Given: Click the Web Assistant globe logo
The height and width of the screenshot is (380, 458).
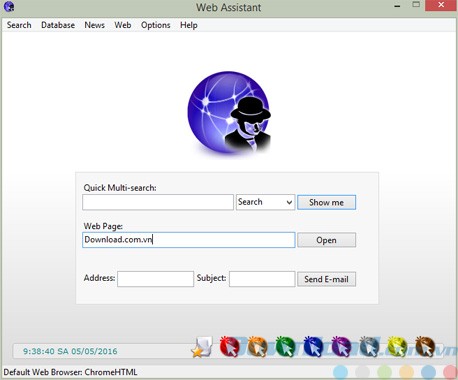Looking at the screenshot, I should point(229,113).
